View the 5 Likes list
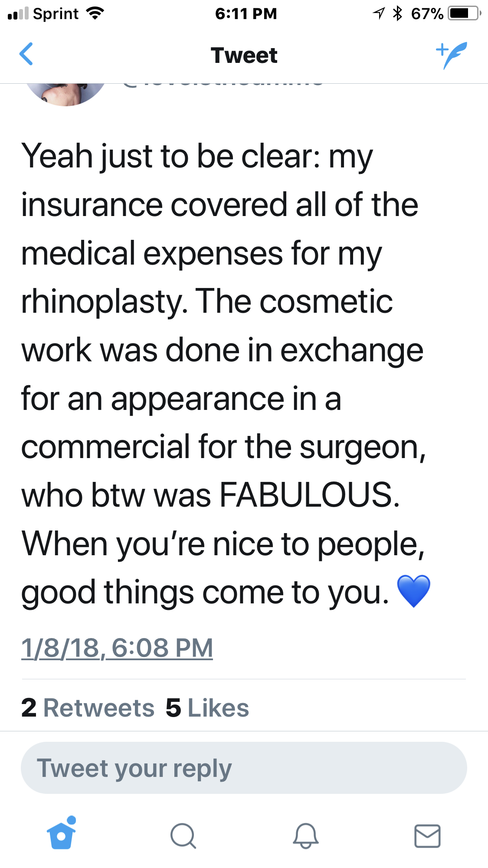This screenshot has width=488, height=868. pos(207,708)
